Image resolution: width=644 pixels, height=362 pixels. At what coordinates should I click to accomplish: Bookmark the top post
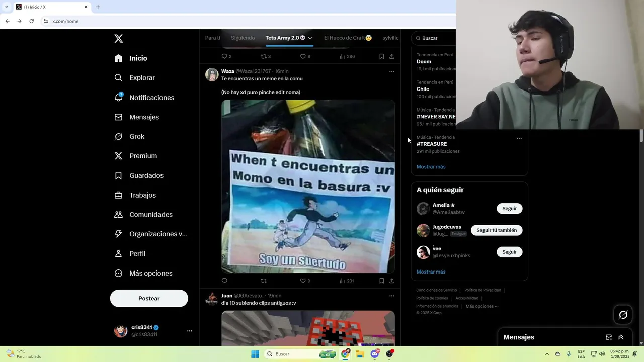pos(382,56)
